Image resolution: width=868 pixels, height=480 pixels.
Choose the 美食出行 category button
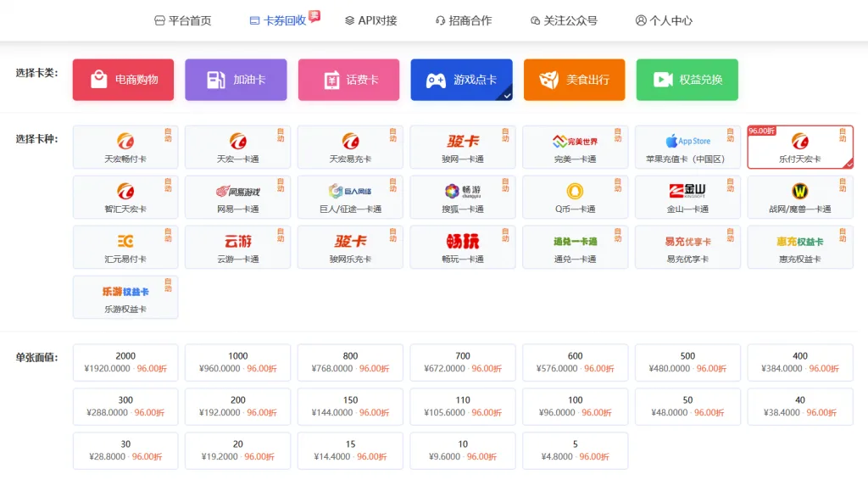(x=574, y=80)
